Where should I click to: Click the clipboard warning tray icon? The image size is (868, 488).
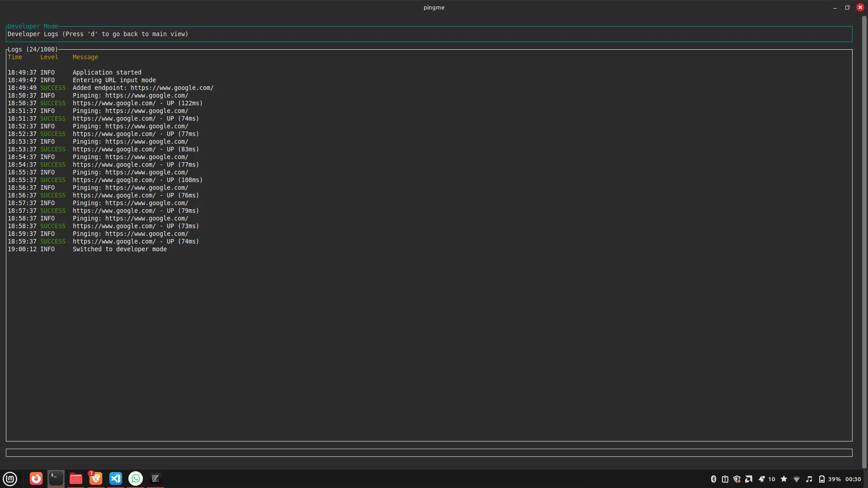(x=725, y=479)
